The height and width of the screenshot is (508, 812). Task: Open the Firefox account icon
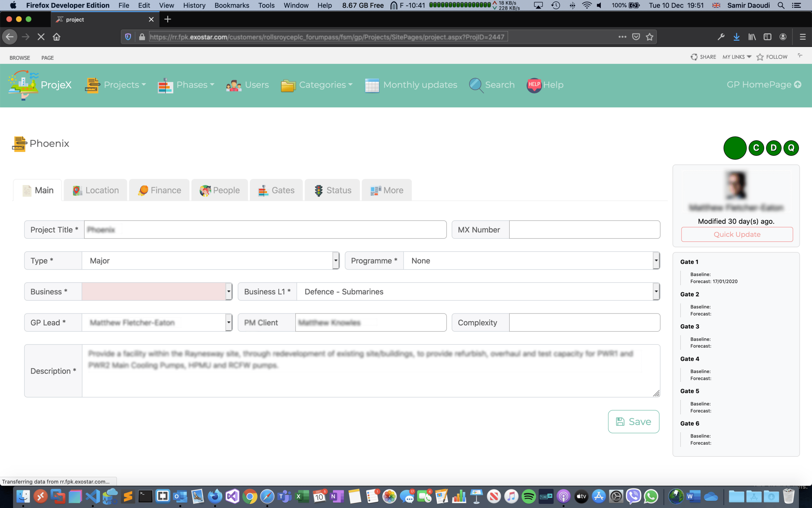[783, 37]
